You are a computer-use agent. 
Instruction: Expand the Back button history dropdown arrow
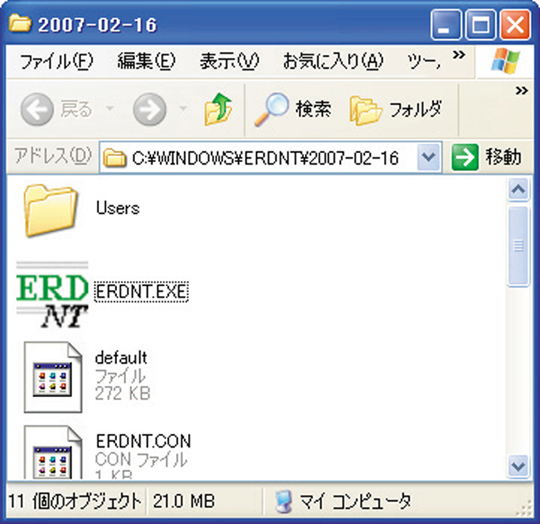click(110, 109)
